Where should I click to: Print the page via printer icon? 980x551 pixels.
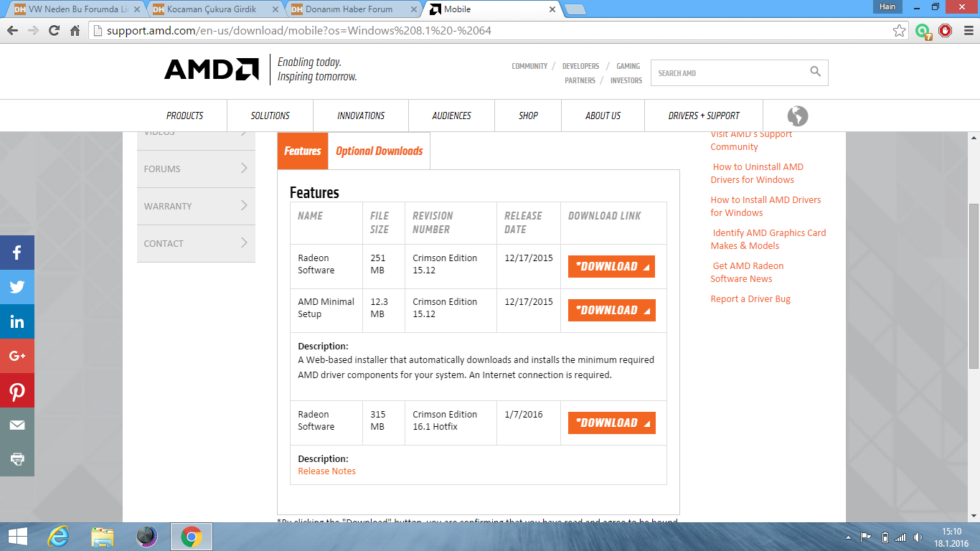(x=17, y=459)
